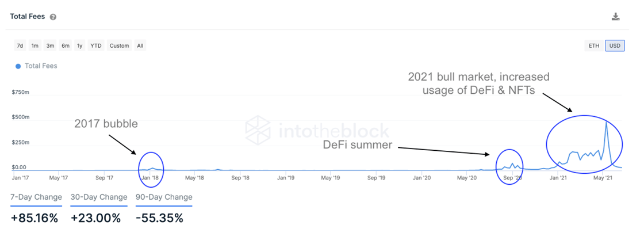Choose the YTD range option
This screenshot has height=240, width=644.
96,45
